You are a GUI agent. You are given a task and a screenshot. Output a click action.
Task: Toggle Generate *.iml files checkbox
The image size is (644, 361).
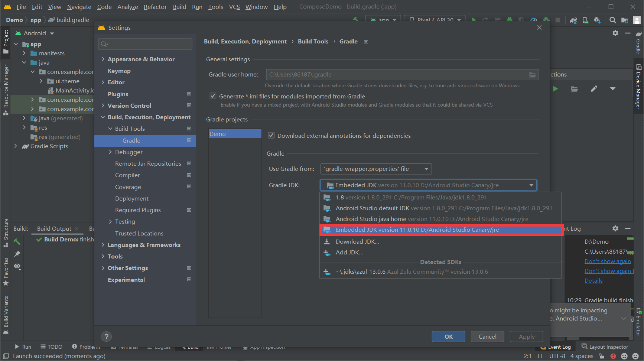click(x=213, y=96)
